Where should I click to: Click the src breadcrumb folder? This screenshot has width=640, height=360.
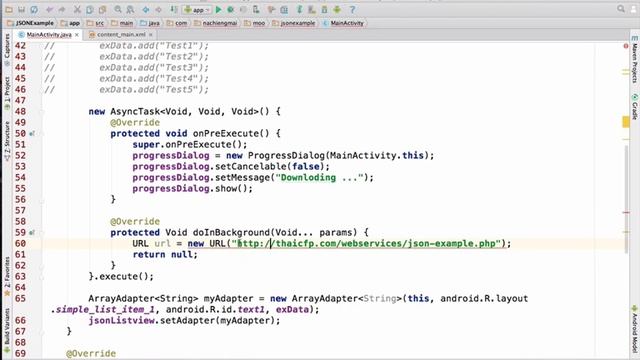point(96,23)
